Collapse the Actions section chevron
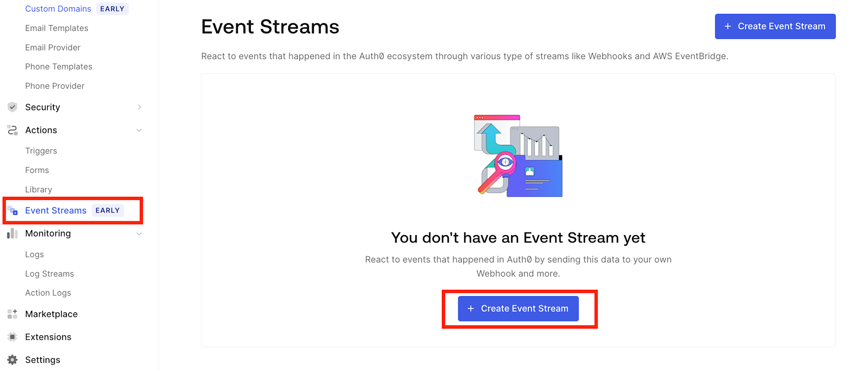868x370 pixels. pyautogui.click(x=139, y=130)
